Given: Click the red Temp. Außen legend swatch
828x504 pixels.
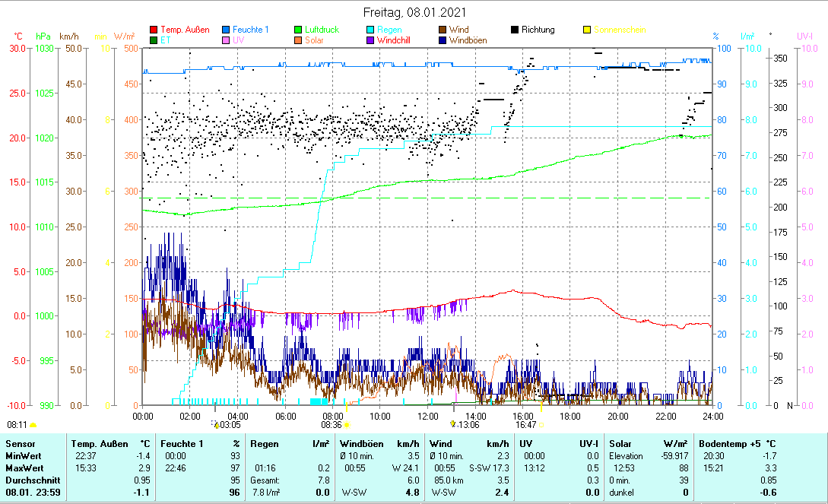Looking at the screenshot, I should 154,30.
